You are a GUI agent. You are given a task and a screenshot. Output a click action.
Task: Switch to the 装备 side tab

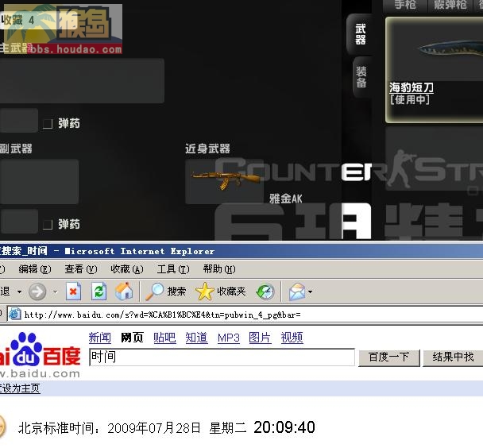[x=361, y=77]
